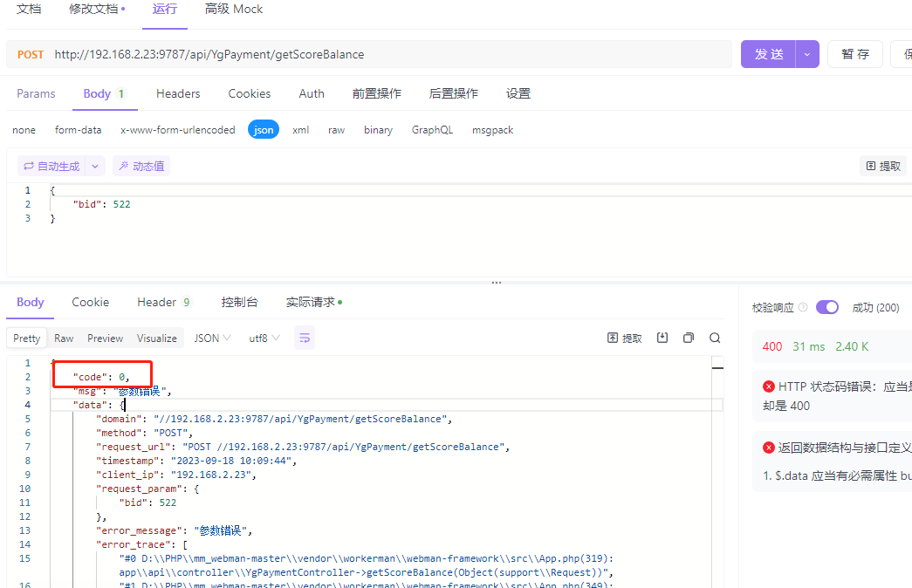Select the binary body type

click(x=378, y=130)
